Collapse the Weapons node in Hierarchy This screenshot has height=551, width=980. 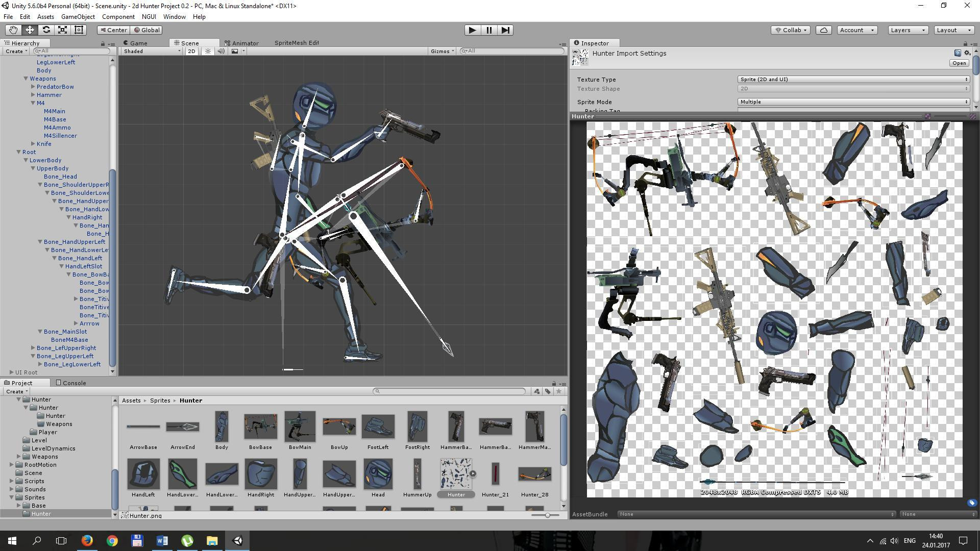(x=26, y=79)
